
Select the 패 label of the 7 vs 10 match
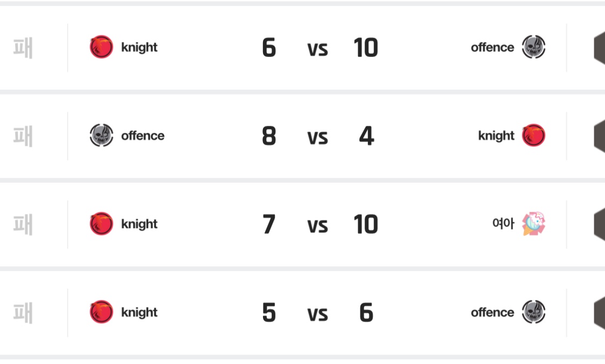click(x=23, y=224)
